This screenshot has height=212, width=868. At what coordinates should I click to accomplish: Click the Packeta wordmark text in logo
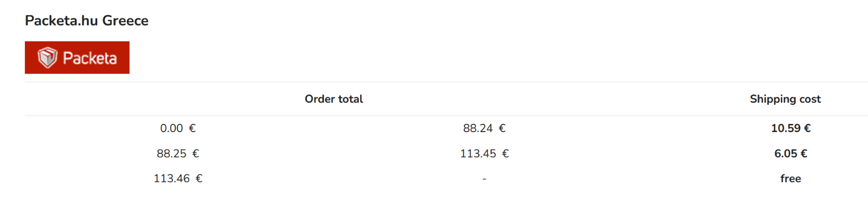(x=90, y=58)
